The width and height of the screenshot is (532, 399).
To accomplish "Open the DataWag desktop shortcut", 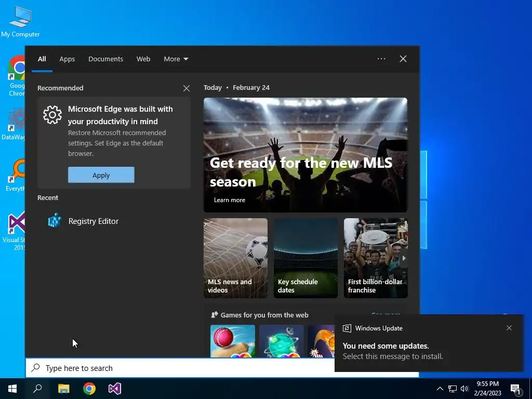I will pos(14,124).
